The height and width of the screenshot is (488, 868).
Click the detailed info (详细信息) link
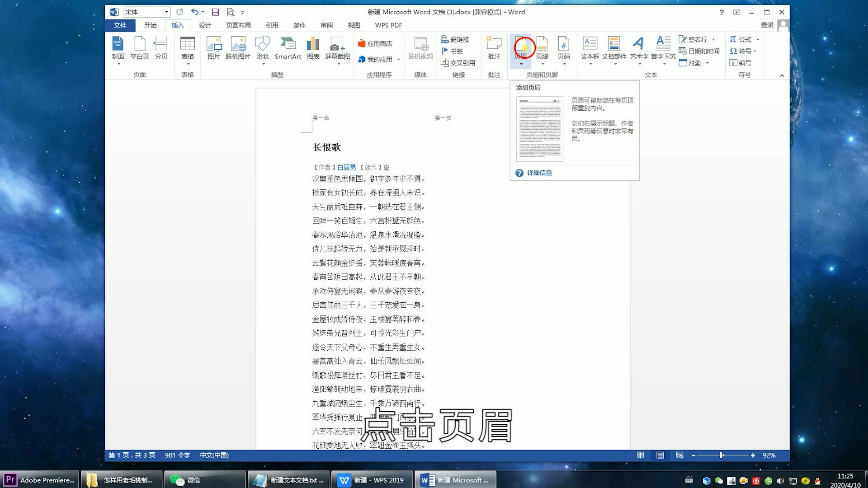coord(539,173)
